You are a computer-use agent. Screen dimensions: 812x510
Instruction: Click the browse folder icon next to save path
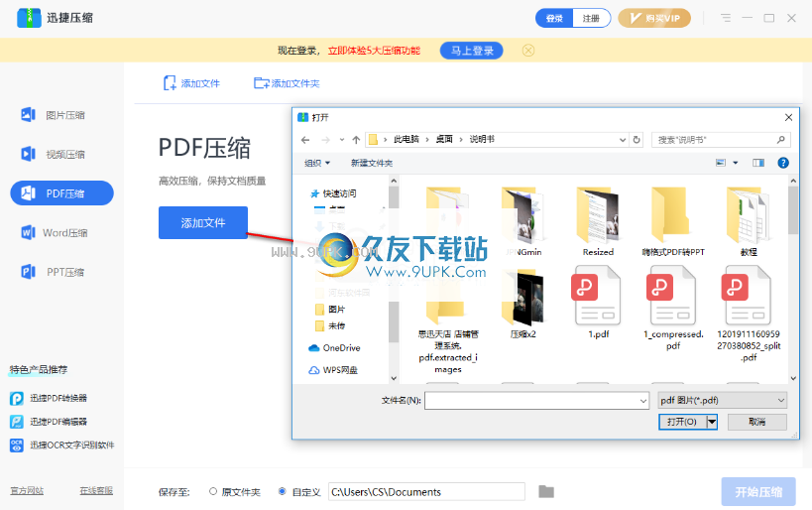pyautogui.click(x=546, y=491)
